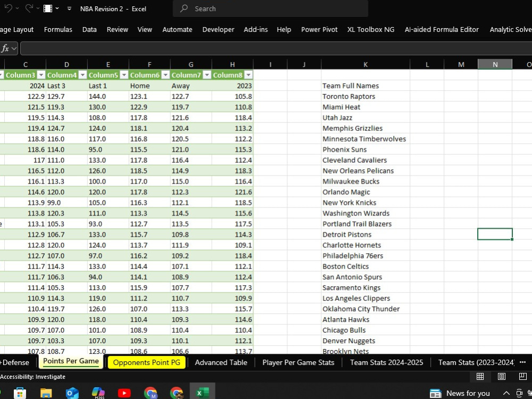Open Customize Quick Access Toolbar menu

coord(69,9)
